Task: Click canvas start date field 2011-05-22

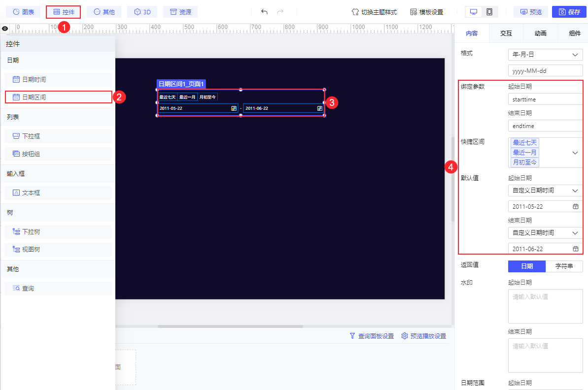Action: pyautogui.click(x=198, y=108)
